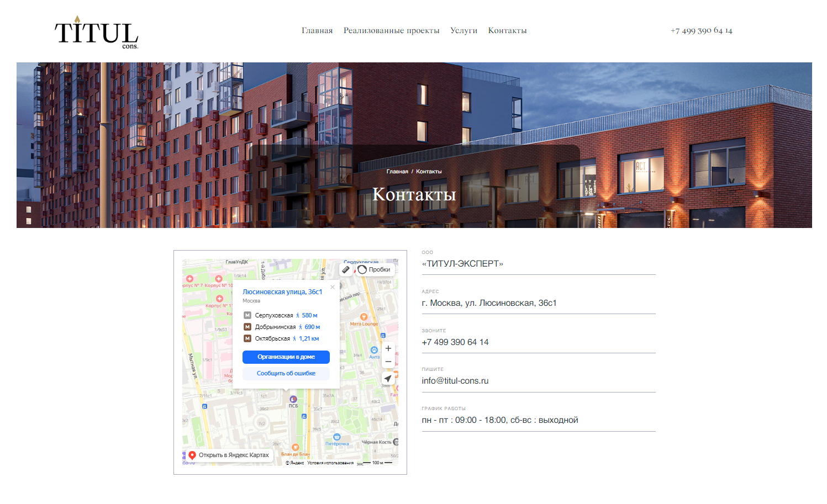
Task: Click Главная in the breadcrumb
Action: click(x=397, y=172)
